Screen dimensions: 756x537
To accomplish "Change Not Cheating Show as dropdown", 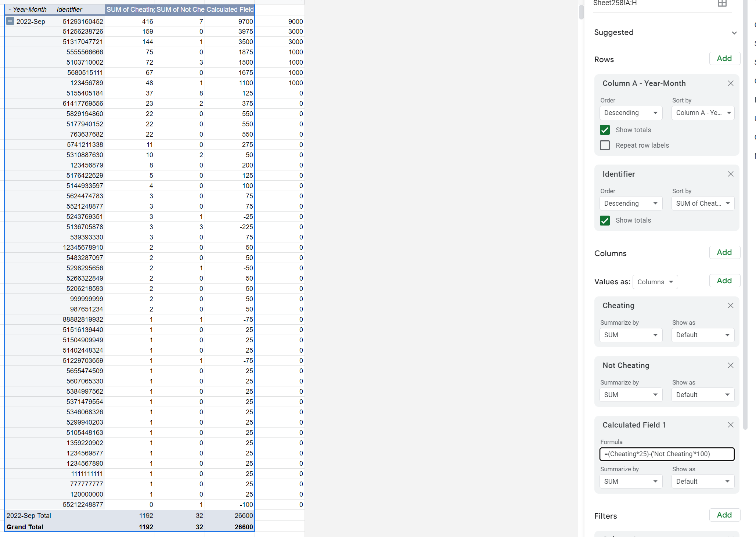I will (x=701, y=395).
